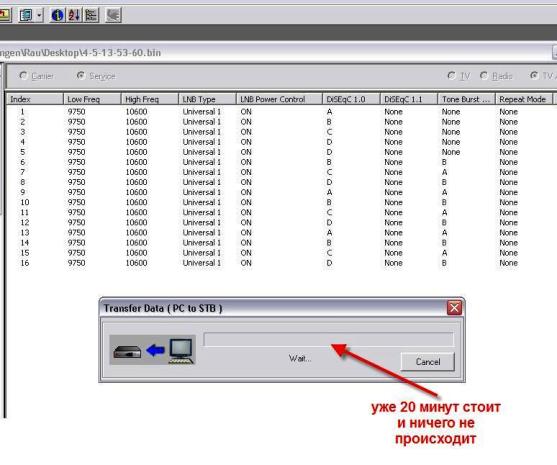Select row 9 in the LNB table
Viewport: 557px width, 465px height.
[x=280, y=192]
